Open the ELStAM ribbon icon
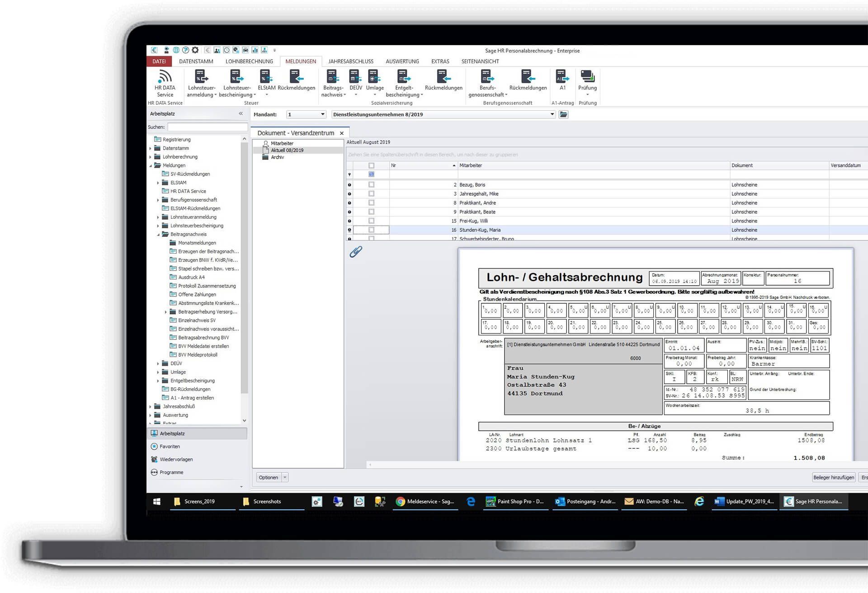The image size is (868, 593). point(266,77)
